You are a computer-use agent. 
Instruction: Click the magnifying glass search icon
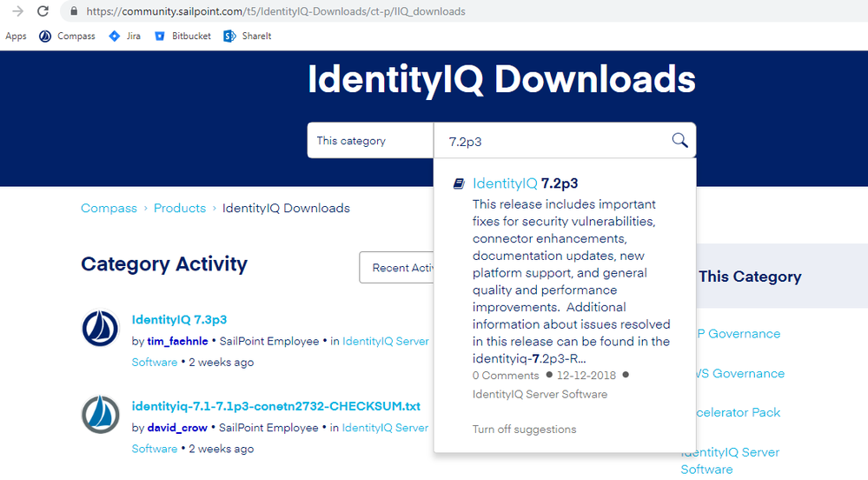coord(679,140)
